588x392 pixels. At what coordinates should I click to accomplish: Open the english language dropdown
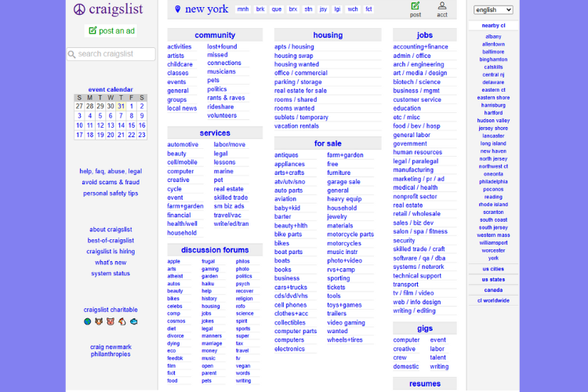pyautogui.click(x=493, y=9)
